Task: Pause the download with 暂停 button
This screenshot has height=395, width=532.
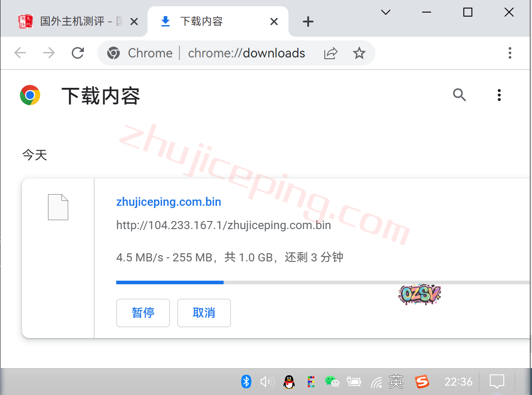Action: click(x=143, y=313)
